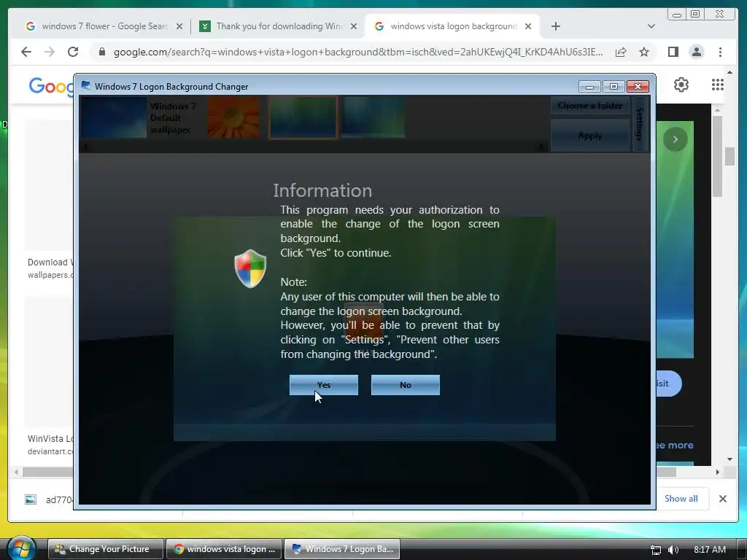The height and width of the screenshot is (560, 747).
Task: Click the 8:17 AM taskbar clock
Action: pyautogui.click(x=710, y=550)
